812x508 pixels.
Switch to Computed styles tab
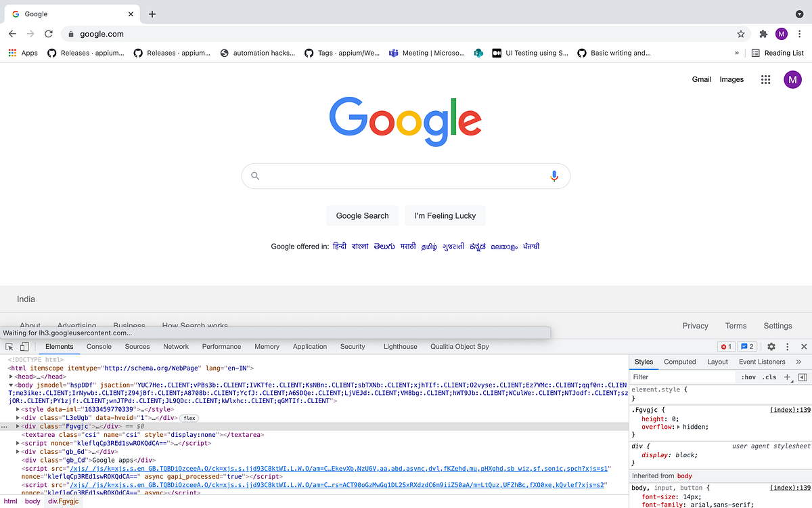[680, 362]
